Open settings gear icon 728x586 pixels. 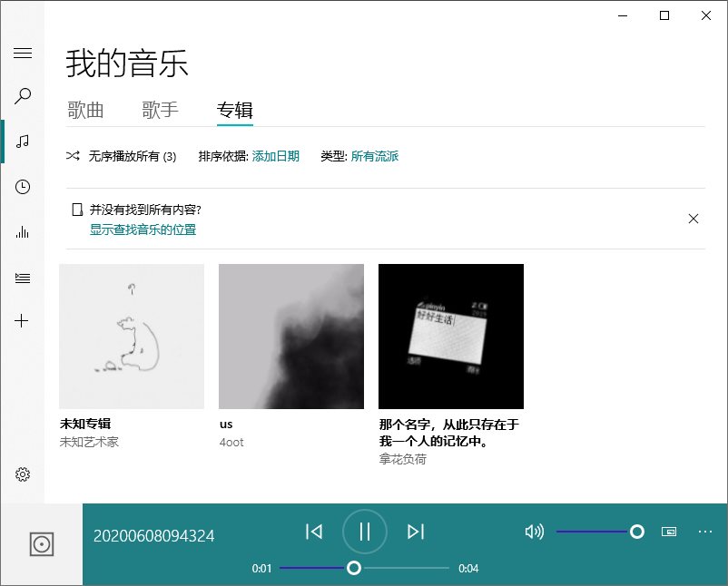pos(23,474)
